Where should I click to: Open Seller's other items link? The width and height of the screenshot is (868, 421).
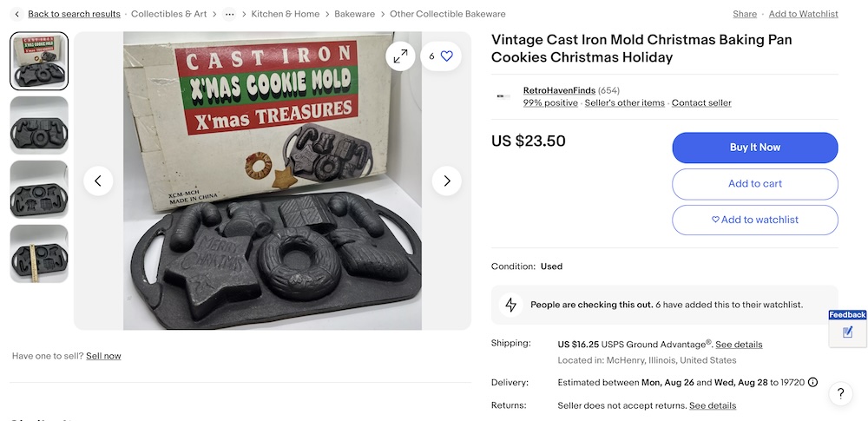[625, 103]
